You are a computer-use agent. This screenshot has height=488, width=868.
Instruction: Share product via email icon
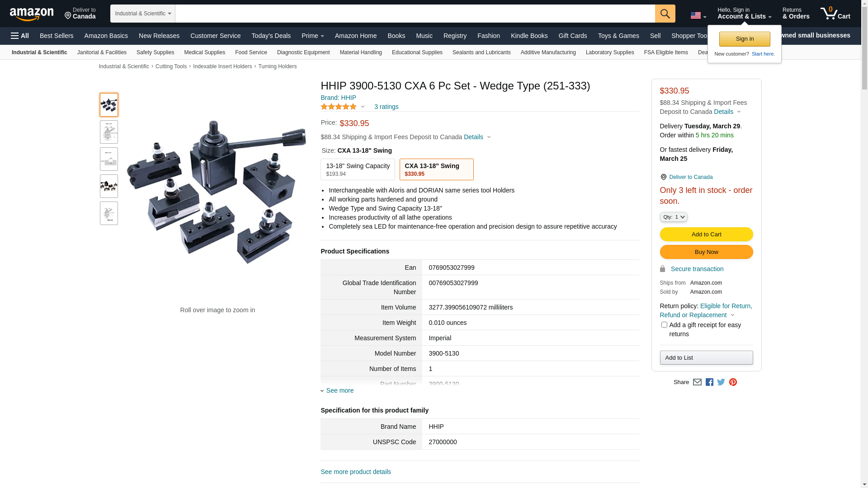pos(697,382)
